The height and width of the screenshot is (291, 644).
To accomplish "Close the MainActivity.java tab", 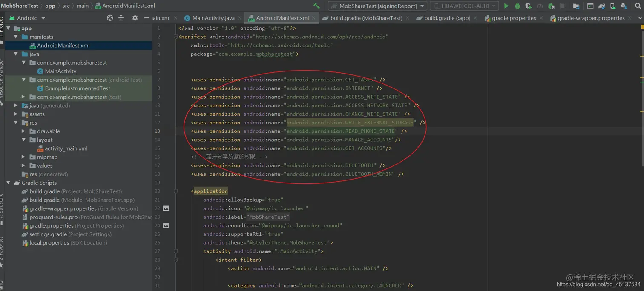I will (240, 18).
